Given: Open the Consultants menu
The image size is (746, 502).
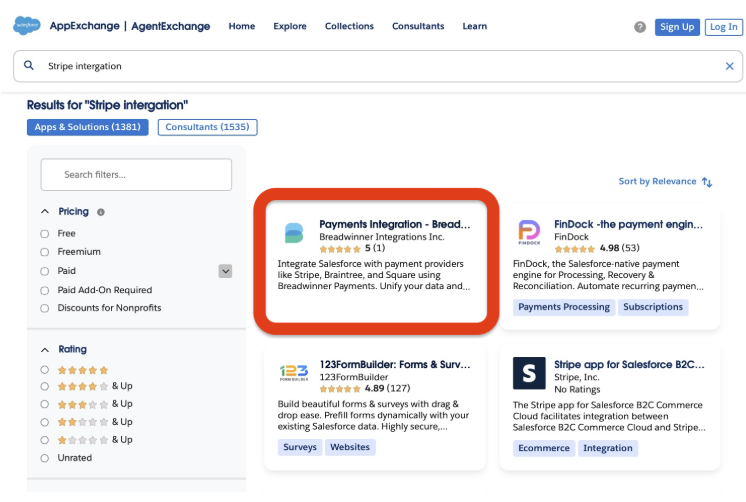Looking at the screenshot, I should pos(418,26).
